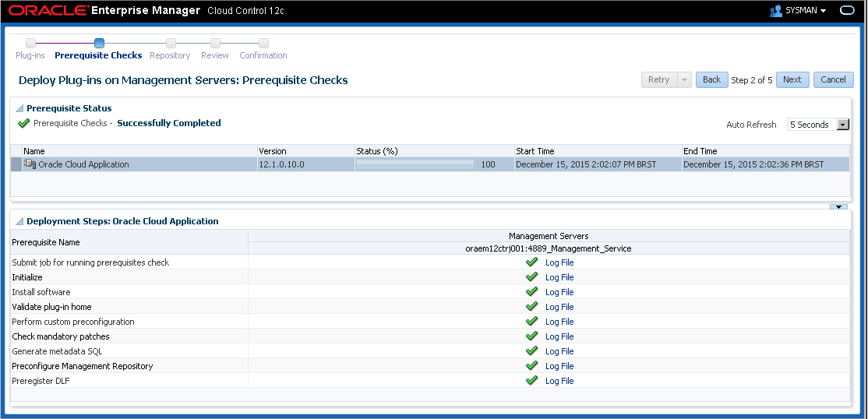Click the Oracle Enterprise Manager logo text
Viewport: 868px width, 419px height.
104,11
